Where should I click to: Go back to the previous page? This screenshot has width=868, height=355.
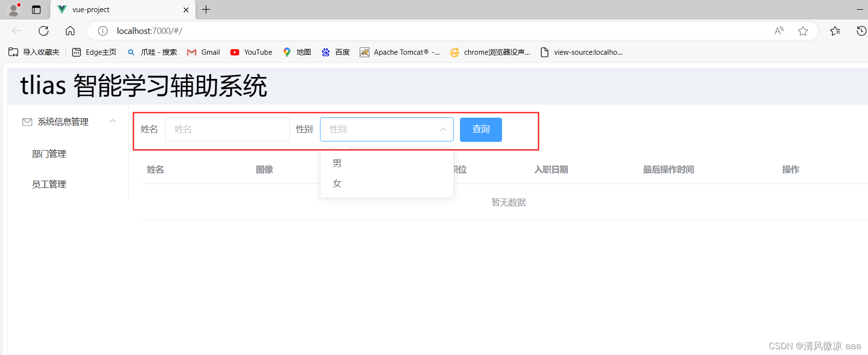17,31
